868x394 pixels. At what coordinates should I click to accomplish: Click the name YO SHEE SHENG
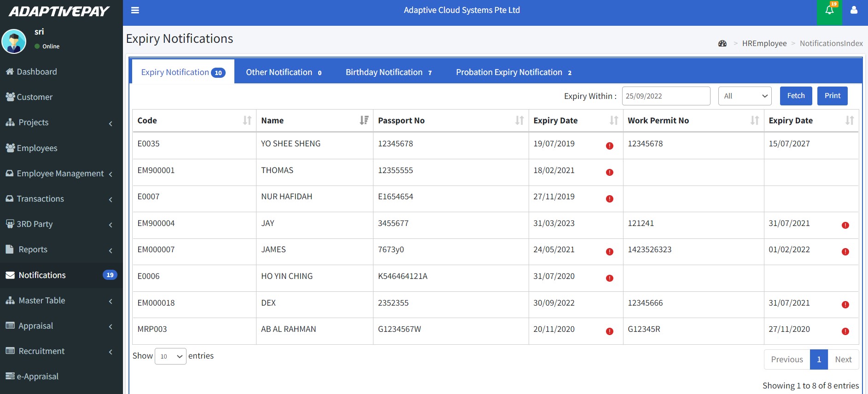click(291, 144)
